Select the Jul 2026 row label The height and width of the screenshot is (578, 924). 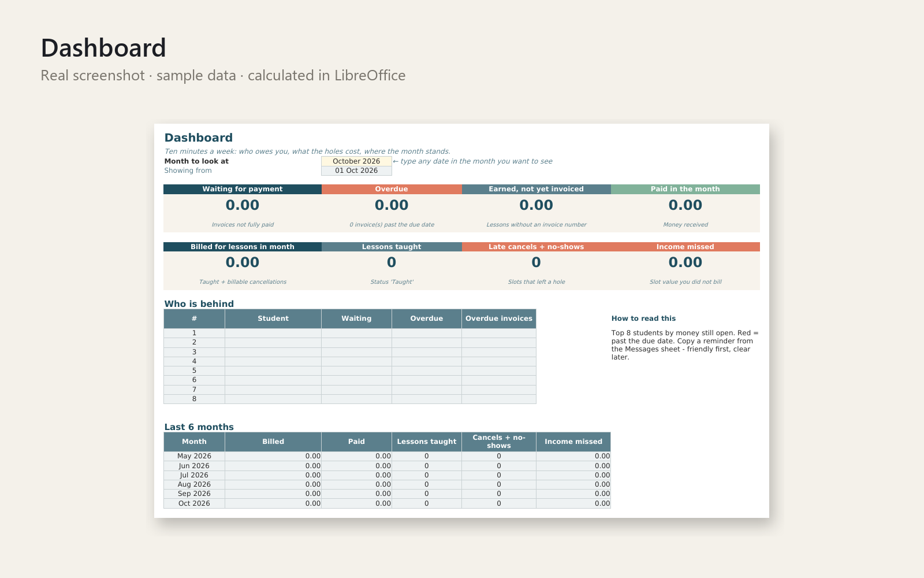[x=194, y=475]
